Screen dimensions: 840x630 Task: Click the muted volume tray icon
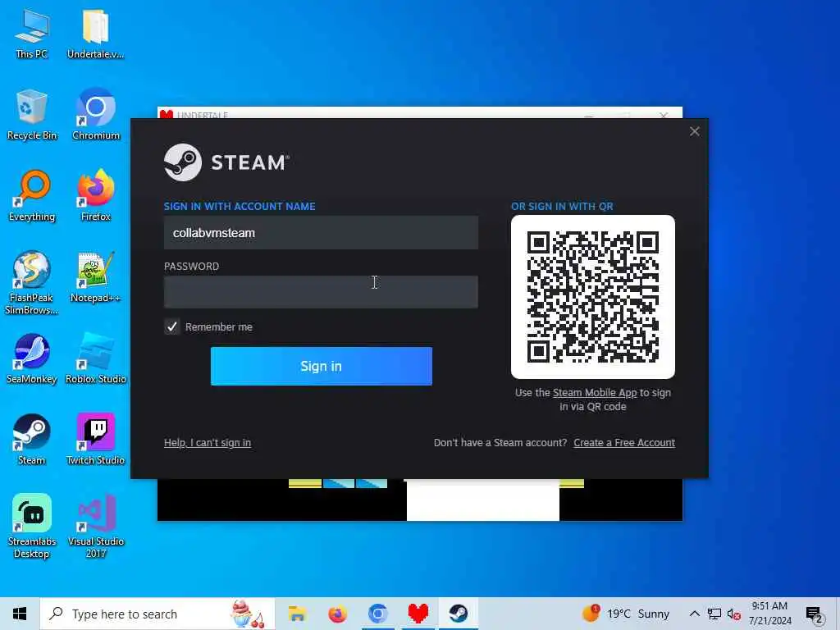point(734,614)
